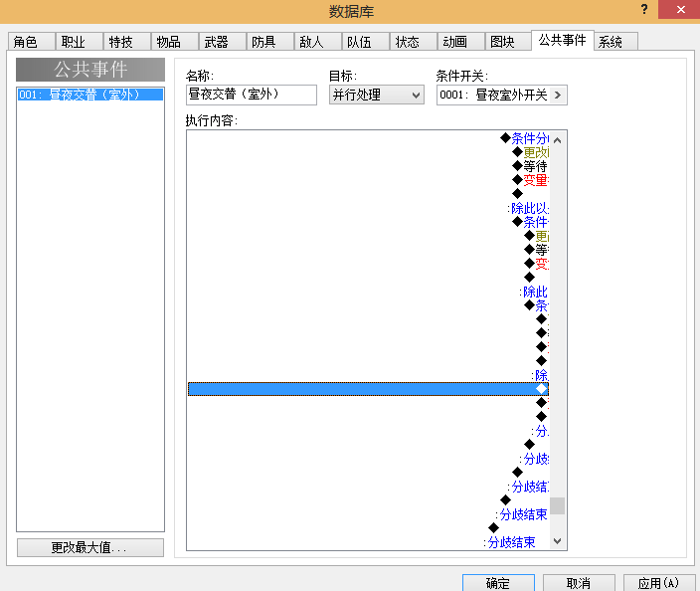
Task: Click the 更改最大值... button
Action: (x=90, y=547)
